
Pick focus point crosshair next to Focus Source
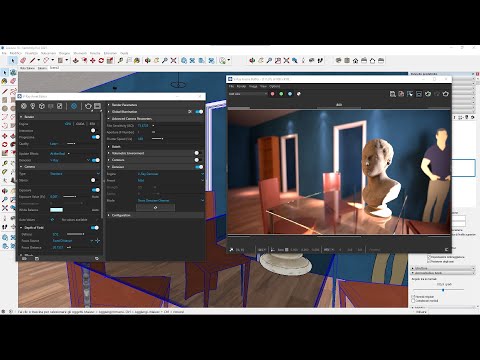coord(98,240)
